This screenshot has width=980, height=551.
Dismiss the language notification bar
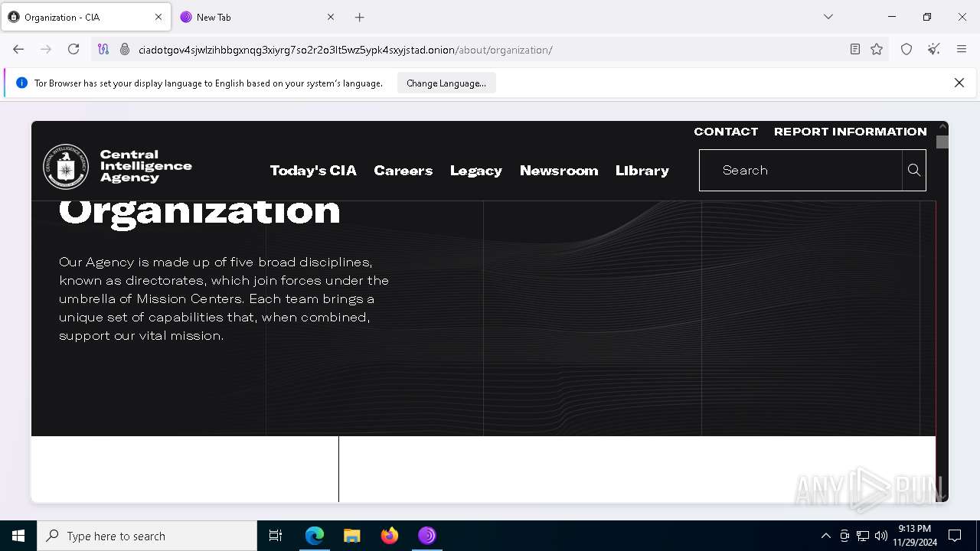959,83
